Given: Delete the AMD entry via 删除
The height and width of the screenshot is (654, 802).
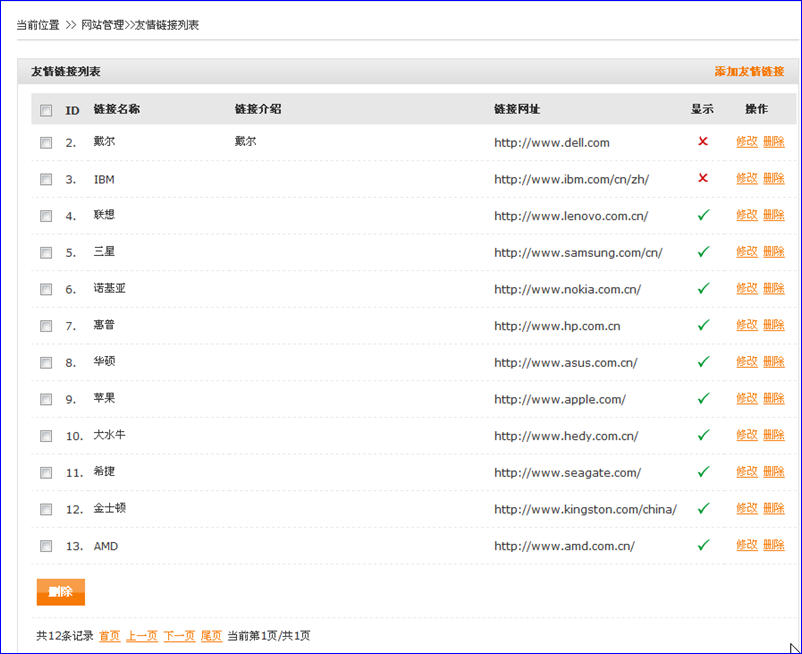Looking at the screenshot, I should tap(774, 546).
